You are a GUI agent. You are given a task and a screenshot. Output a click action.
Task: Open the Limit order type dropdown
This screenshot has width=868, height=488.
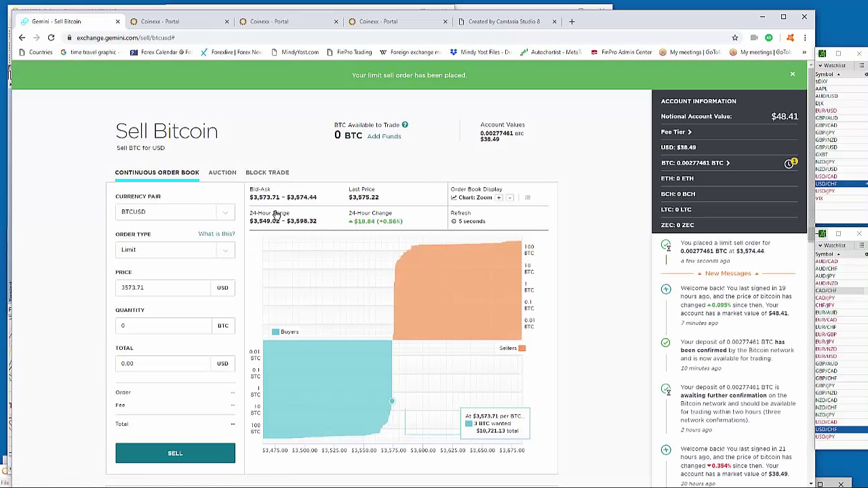175,250
